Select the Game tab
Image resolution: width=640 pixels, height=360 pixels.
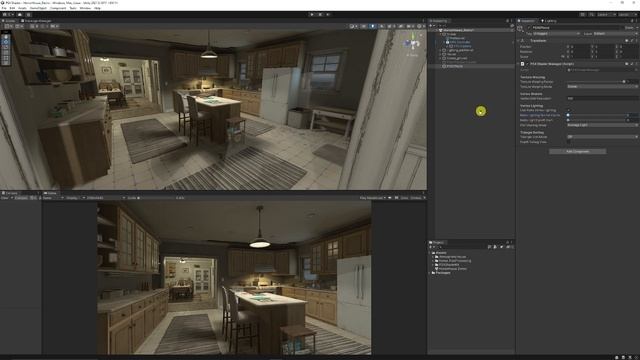click(51, 193)
